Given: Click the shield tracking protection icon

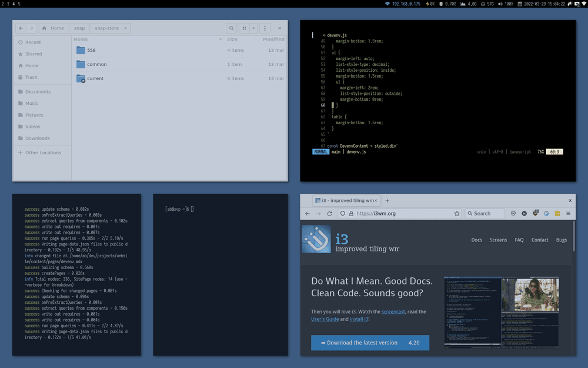Looking at the screenshot, I should click(342, 214).
